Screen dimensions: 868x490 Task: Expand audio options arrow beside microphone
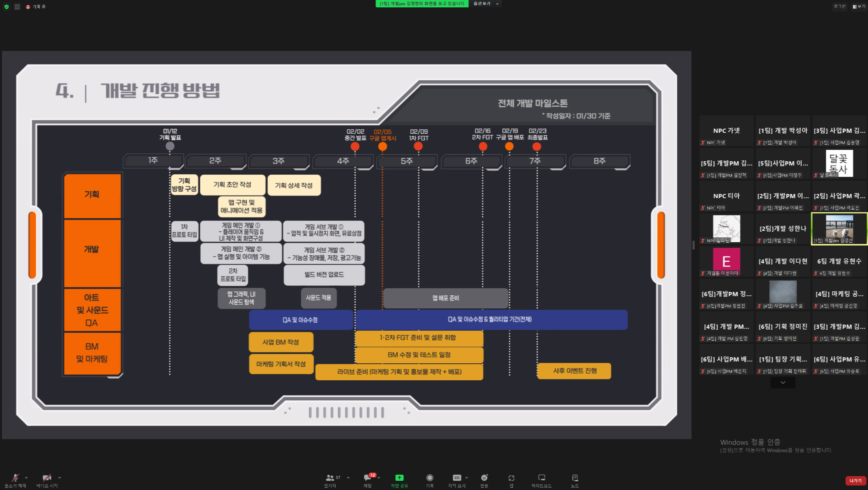pos(26,477)
